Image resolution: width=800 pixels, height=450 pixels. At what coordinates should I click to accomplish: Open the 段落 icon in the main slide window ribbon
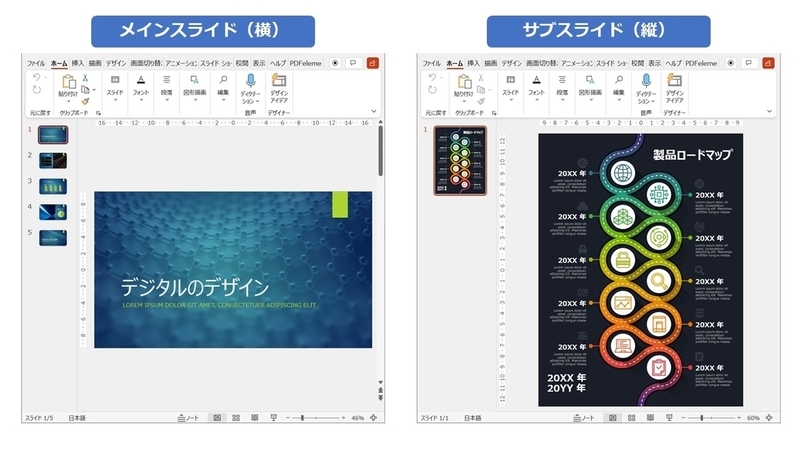pos(166,80)
